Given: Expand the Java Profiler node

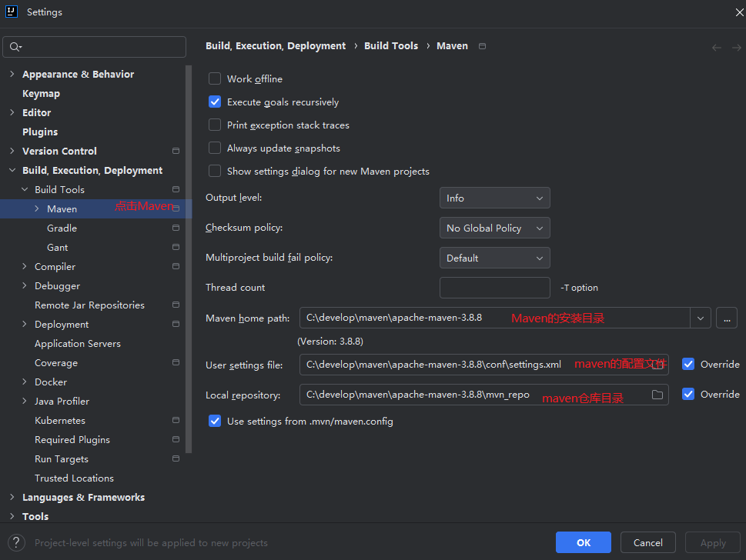Looking at the screenshot, I should click(25, 401).
